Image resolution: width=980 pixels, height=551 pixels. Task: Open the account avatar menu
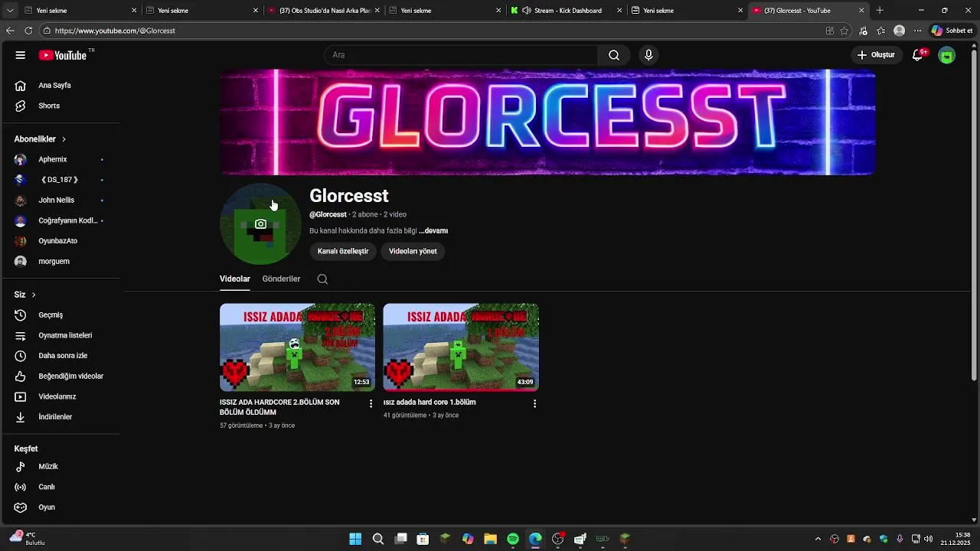[947, 55]
